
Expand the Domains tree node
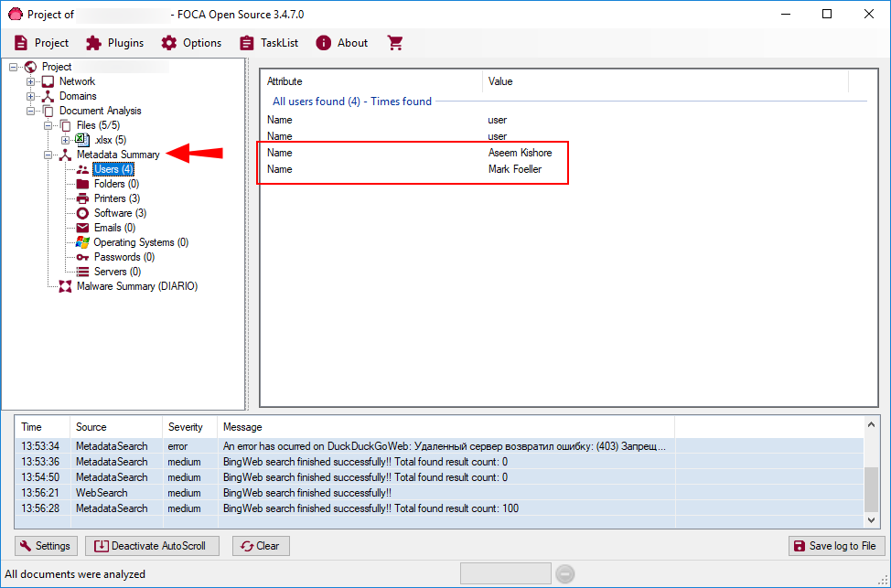pos(31,97)
